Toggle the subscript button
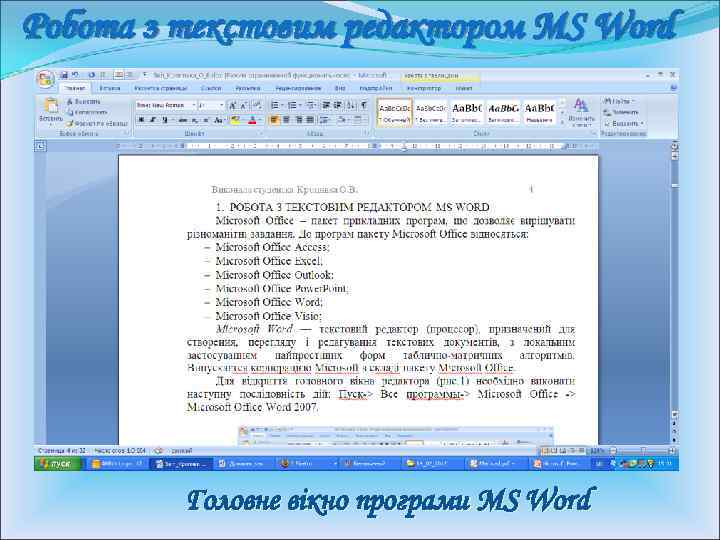Screen dimensions: 720x540 click(x=195, y=120)
